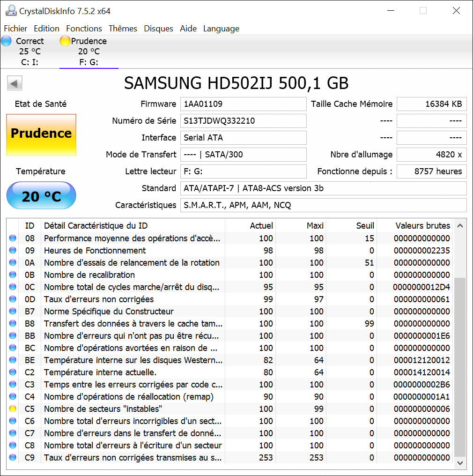Click the previous disk arrow button

click(x=15, y=83)
